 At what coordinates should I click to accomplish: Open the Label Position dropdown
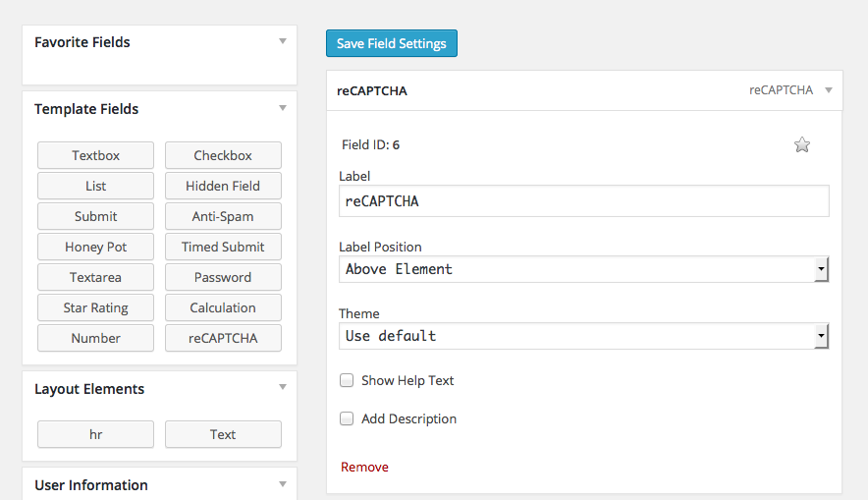[x=583, y=269]
